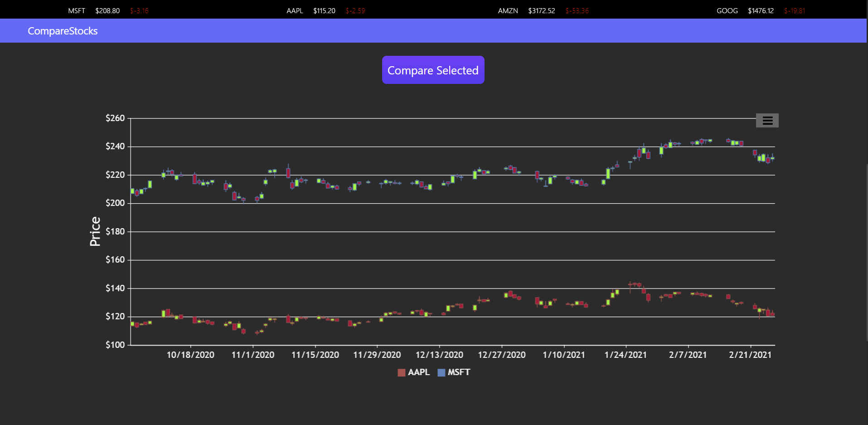Click the GOOG price $1476.12

pos(761,10)
